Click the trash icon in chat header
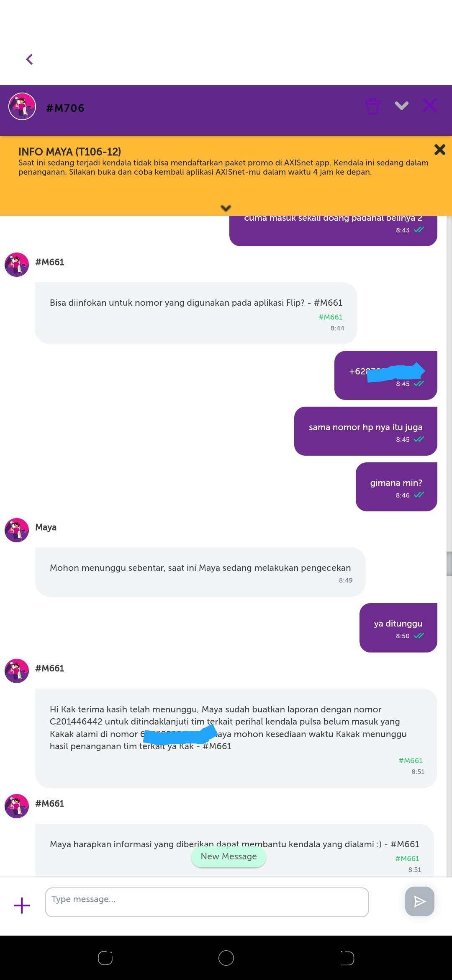This screenshot has width=452, height=980. (372, 106)
